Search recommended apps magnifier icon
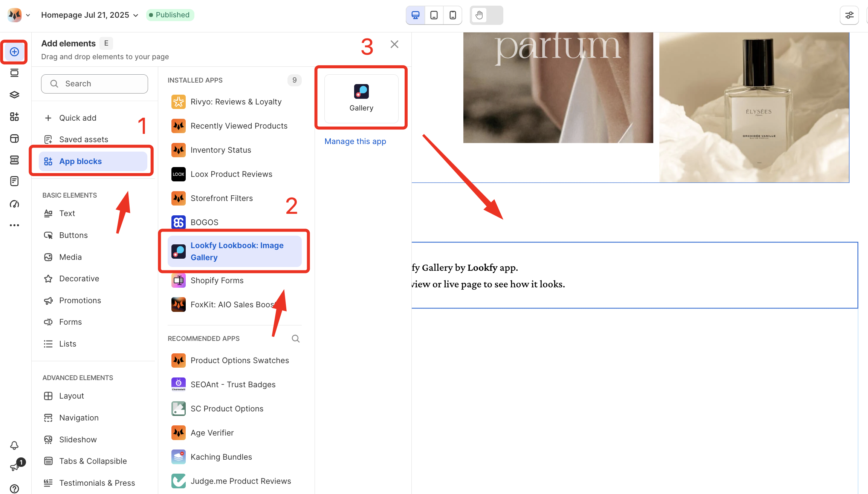 pos(296,339)
